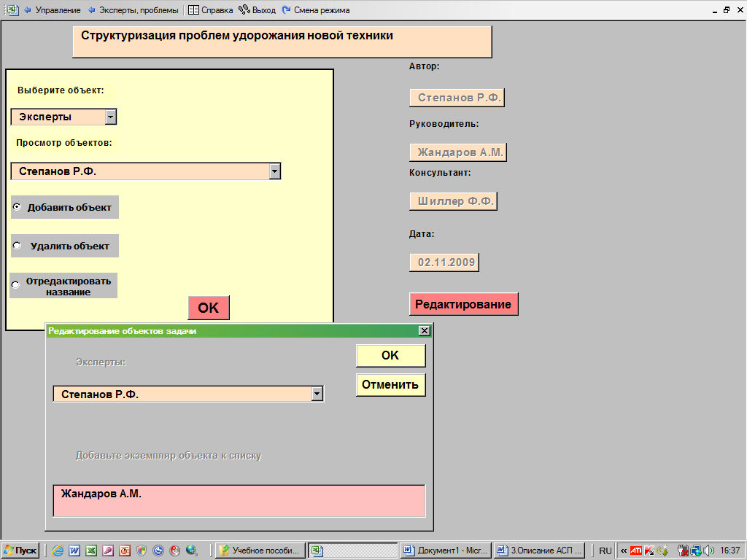Launch Word from the quick launch
The width and height of the screenshot is (747, 560).
coord(74,551)
